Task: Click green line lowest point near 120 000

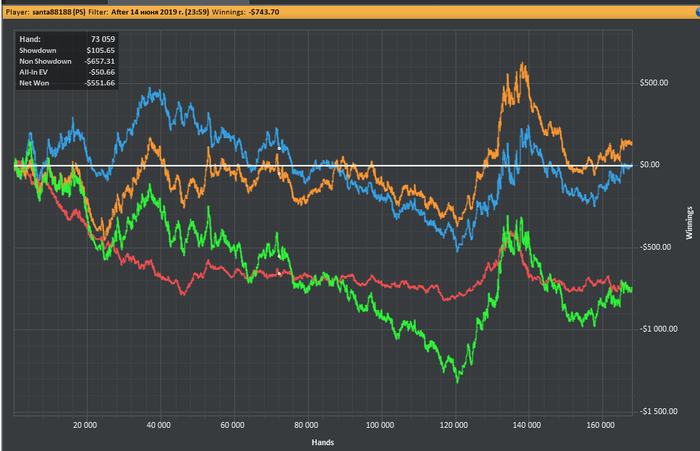Action: [458, 381]
